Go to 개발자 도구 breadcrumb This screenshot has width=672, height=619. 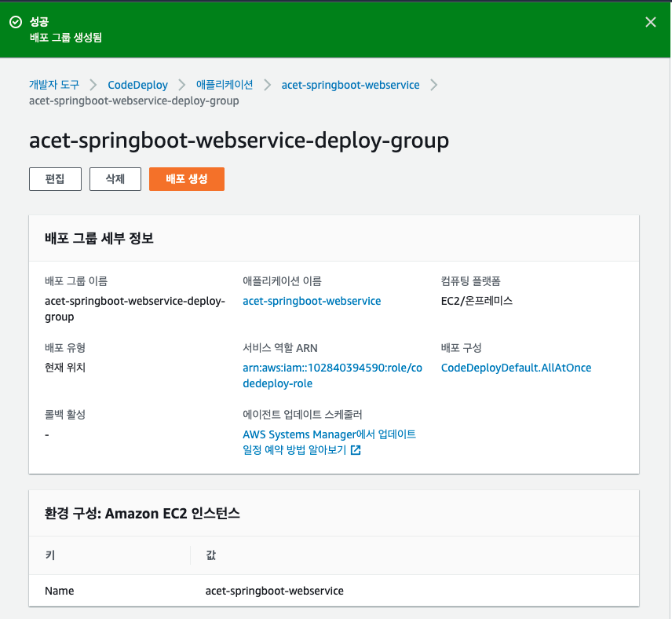54,85
